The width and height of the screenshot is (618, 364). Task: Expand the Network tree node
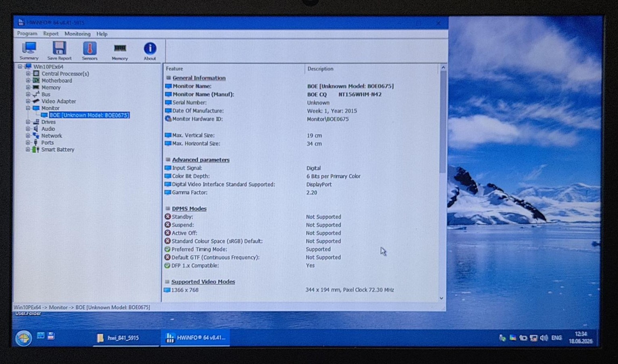click(28, 135)
